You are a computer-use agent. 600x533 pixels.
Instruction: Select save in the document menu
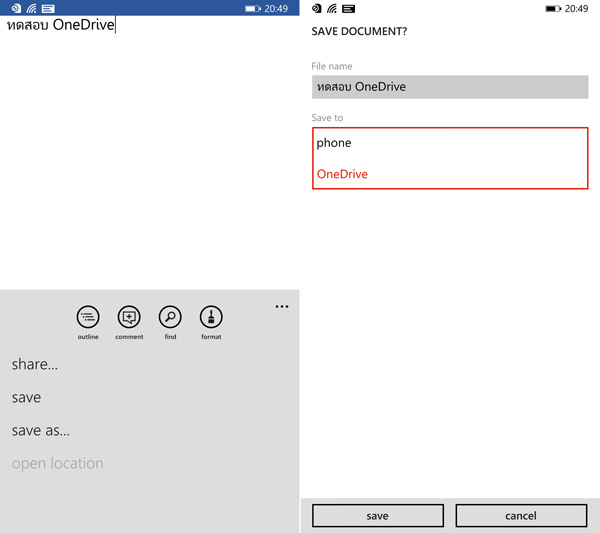(x=26, y=398)
